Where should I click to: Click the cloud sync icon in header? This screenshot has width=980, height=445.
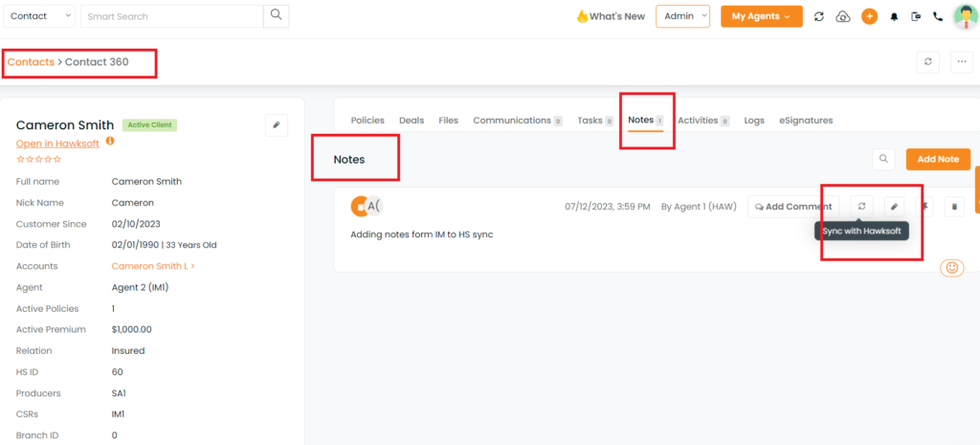click(842, 16)
